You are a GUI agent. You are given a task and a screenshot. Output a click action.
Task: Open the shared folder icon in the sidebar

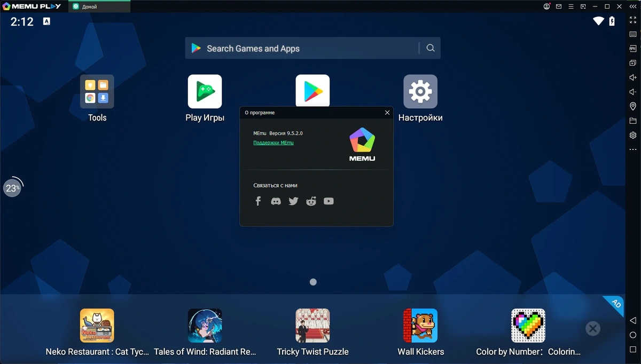(x=633, y=121)
